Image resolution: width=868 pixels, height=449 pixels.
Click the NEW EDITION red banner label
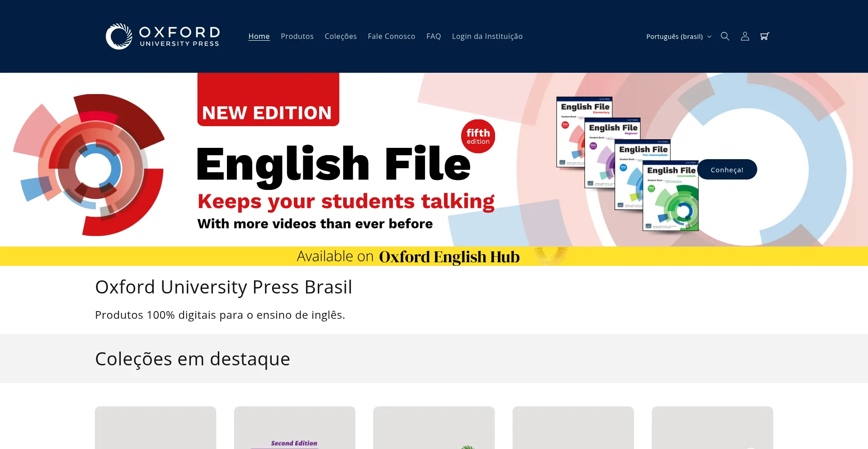click(x=268, y=99)
